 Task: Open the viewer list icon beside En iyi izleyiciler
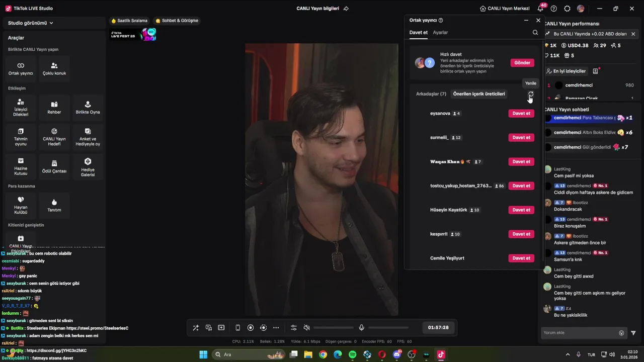click(x=596, y=71)
